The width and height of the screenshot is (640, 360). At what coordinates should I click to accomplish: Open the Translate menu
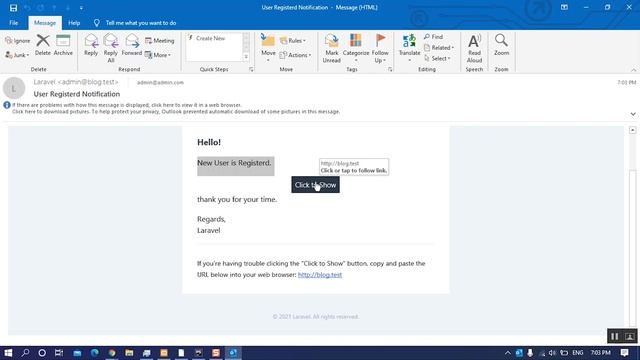(409, 48)
